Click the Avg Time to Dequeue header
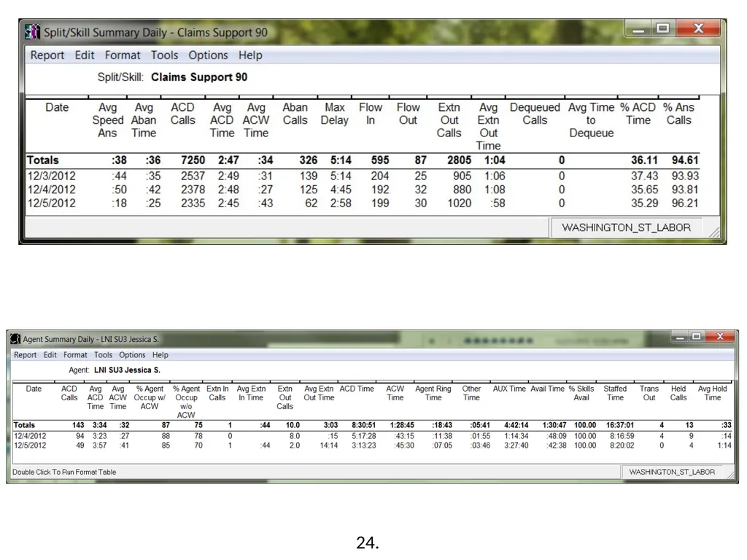The image size is (747, 560). tap(591, 120)
